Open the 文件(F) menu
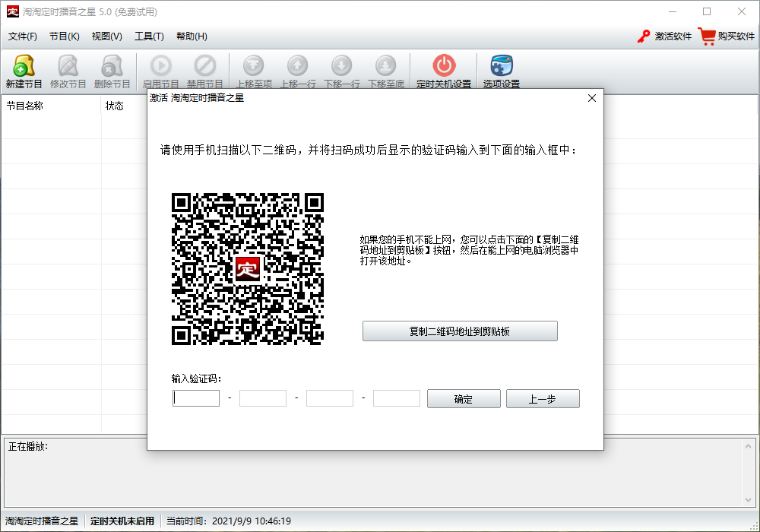 tap(23, 36)
